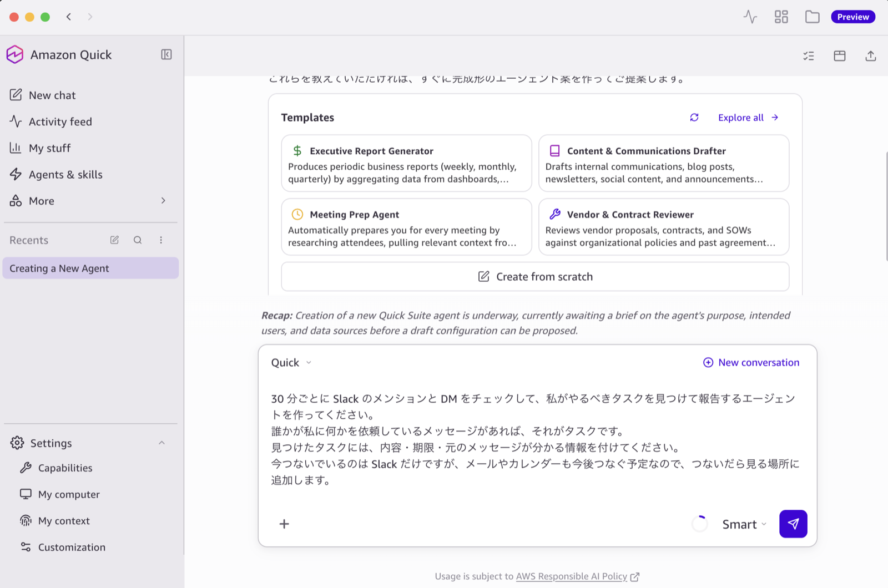Click the loading spinner next to Smart
888x588 pixels.
700,524
